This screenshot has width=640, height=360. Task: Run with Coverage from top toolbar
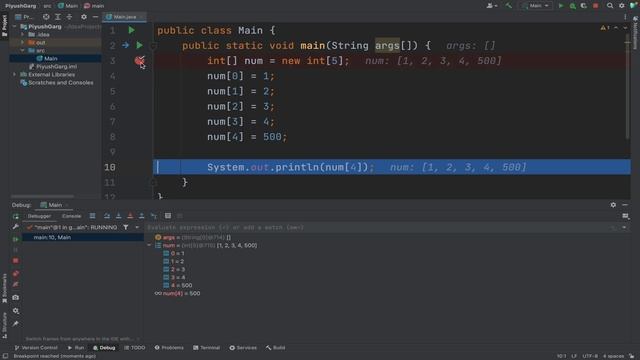(x=584, y=6)
